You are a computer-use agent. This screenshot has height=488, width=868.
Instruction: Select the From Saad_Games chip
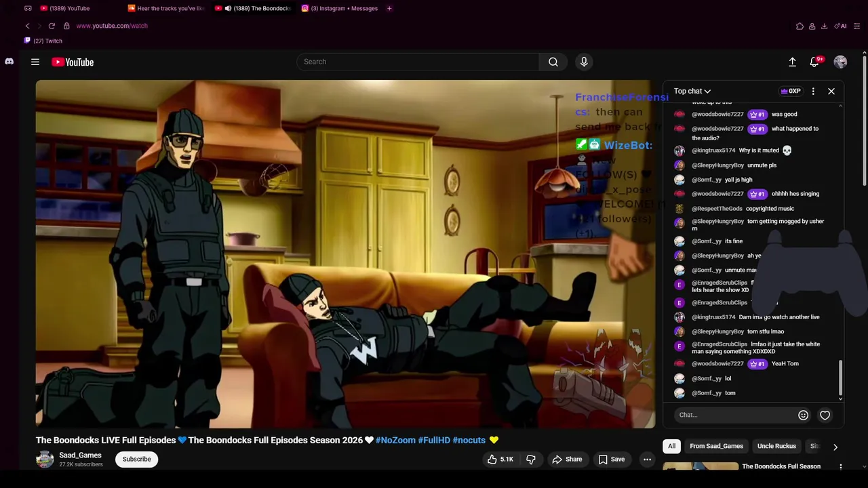[716, 446]
